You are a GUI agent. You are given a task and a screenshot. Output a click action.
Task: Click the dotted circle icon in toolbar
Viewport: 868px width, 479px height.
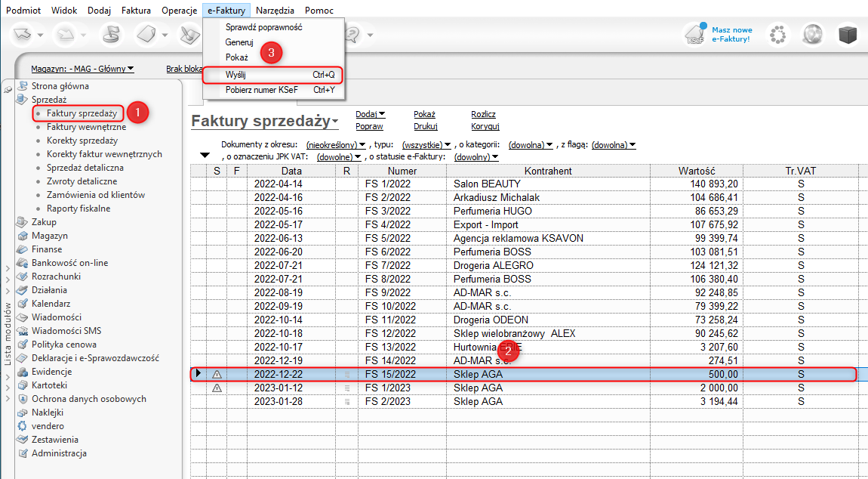777,36
